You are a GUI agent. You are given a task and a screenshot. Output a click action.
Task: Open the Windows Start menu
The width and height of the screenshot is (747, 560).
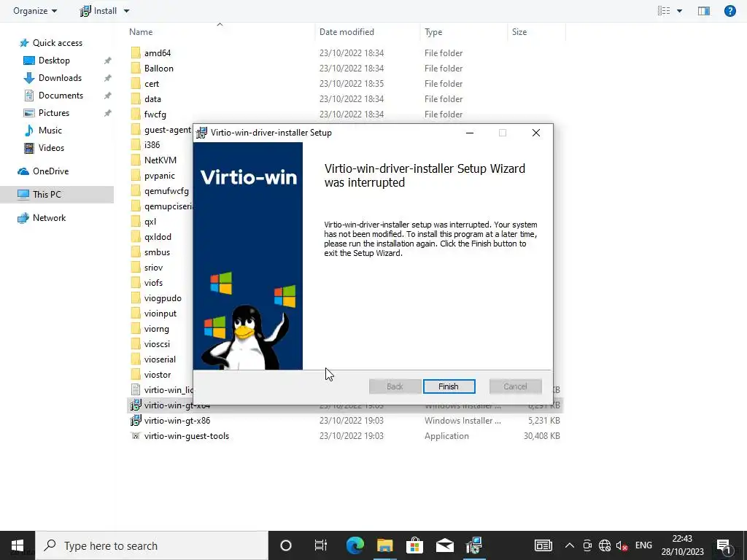point(18,545)
